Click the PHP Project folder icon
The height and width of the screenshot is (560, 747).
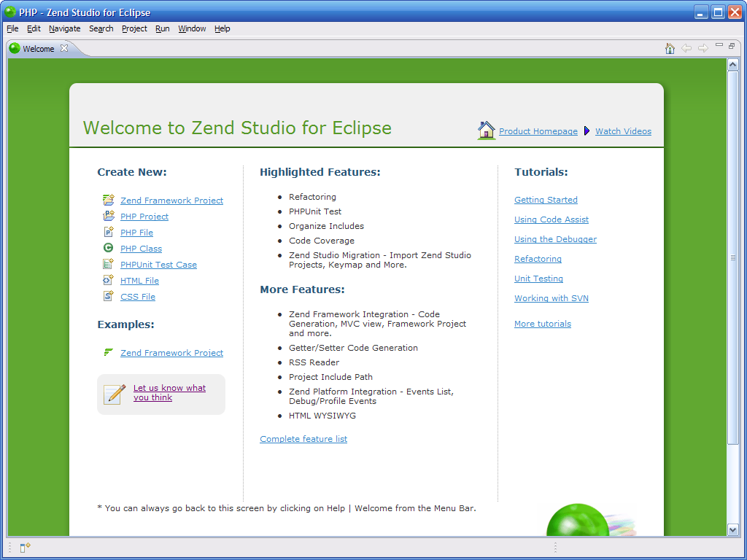click(x=109, y=216)
